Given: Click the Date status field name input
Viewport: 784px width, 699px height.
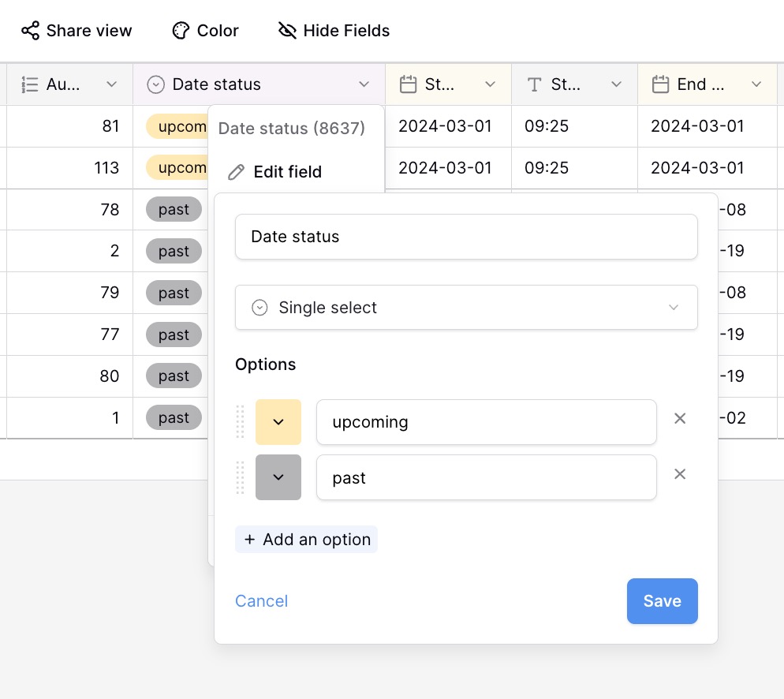Looking at the screenshot, I should click(x=466, y=237).
